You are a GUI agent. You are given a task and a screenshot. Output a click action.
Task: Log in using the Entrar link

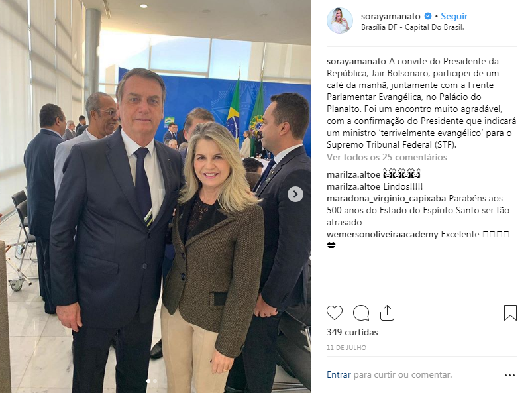[339, 374]
